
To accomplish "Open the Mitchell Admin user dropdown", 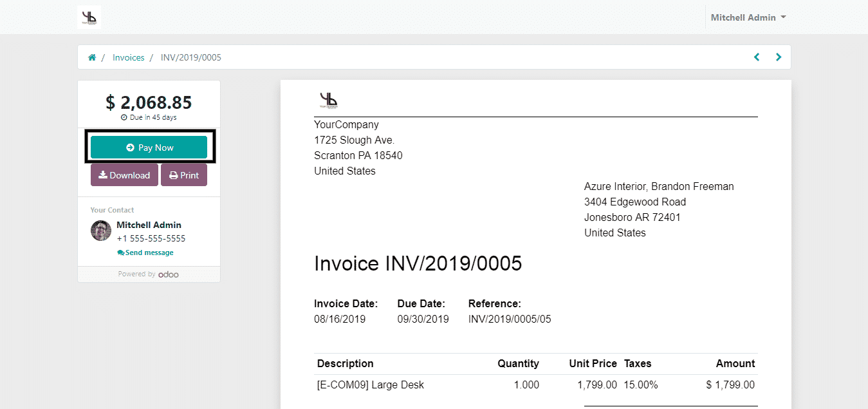I will tap(748, 17).
